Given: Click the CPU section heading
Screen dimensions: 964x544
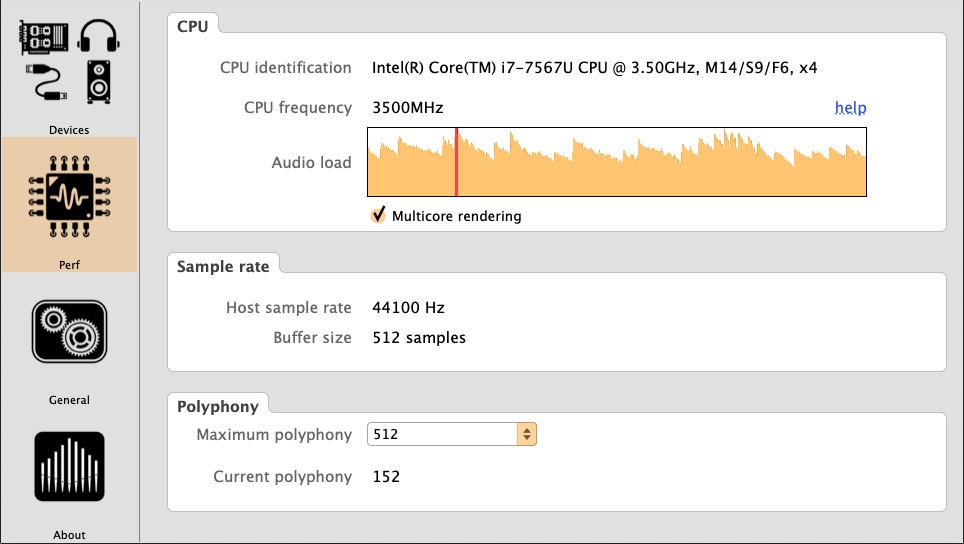Looking at the screenshot, I should tap(192, 26).
